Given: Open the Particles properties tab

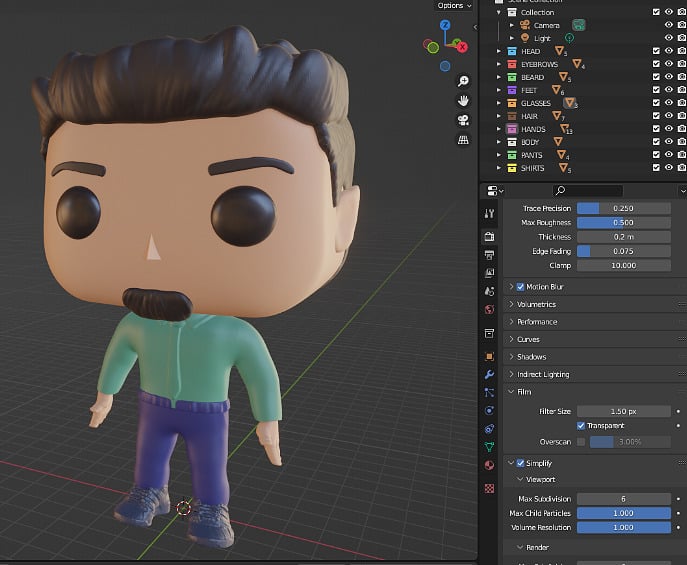Looking at the screenshot, I should pyautogui.click(x=489, y=392).
